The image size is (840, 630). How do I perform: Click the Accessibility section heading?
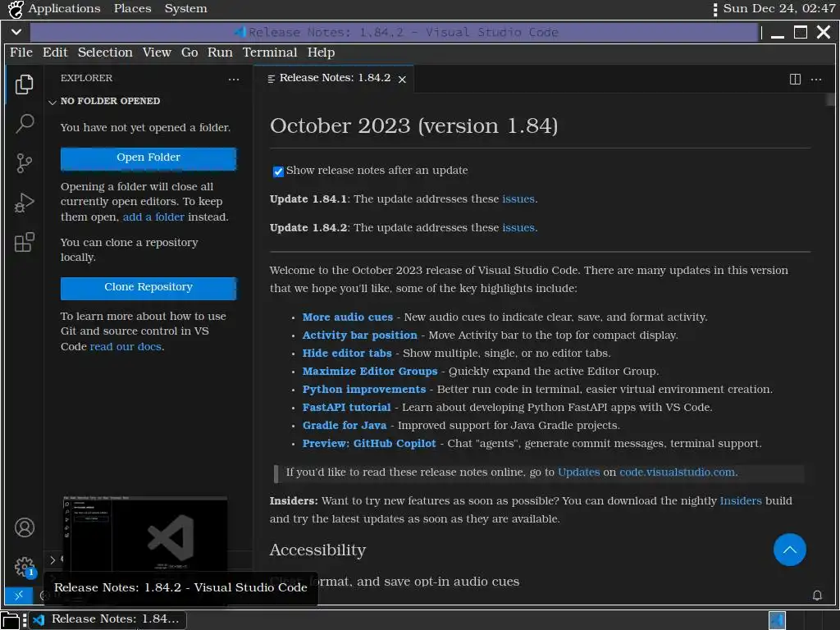point(317,550)
